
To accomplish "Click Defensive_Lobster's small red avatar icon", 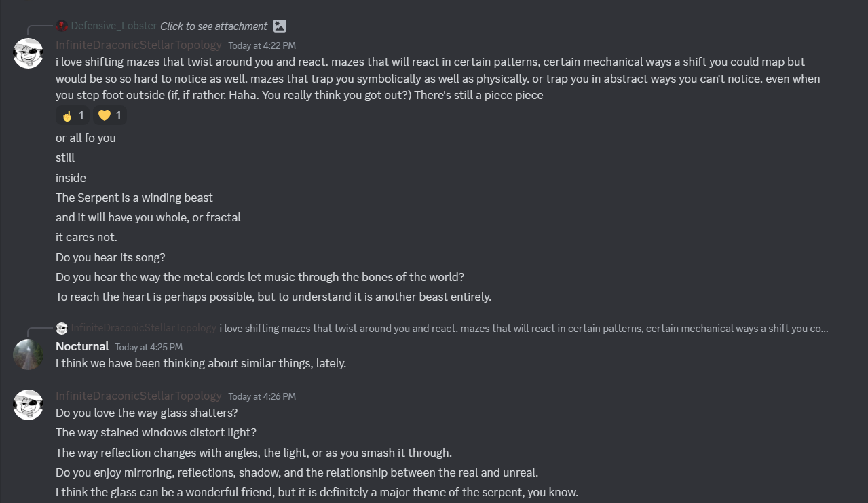I will click(62, 26).
